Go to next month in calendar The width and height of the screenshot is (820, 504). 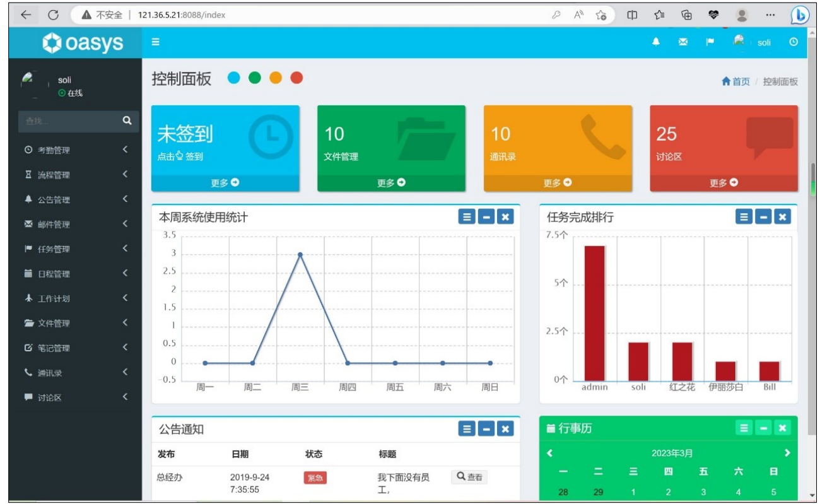pos(787,453)
